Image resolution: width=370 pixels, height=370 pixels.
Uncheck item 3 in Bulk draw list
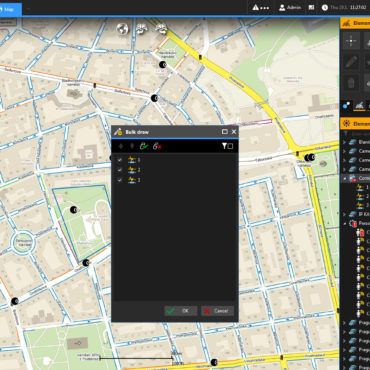(120, 180)
